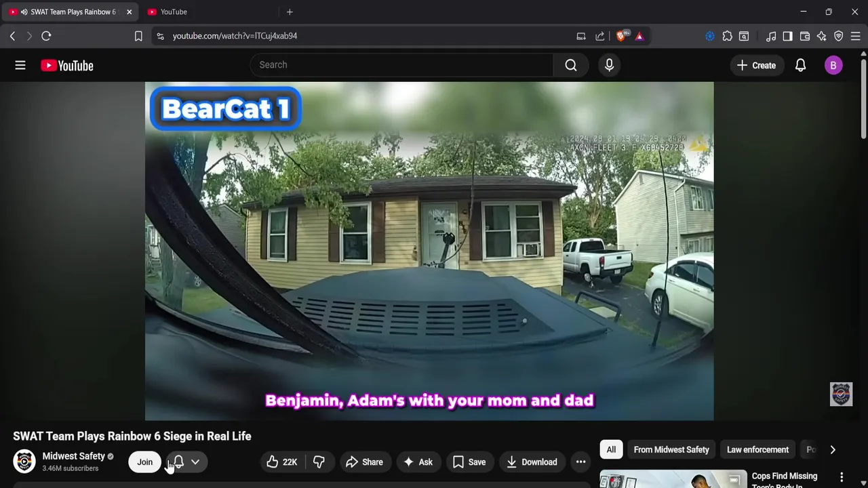Select From Midwest Safety chip
Image resolution: width=868 pixels, height=488 pixels.
[x=671, y=449]
